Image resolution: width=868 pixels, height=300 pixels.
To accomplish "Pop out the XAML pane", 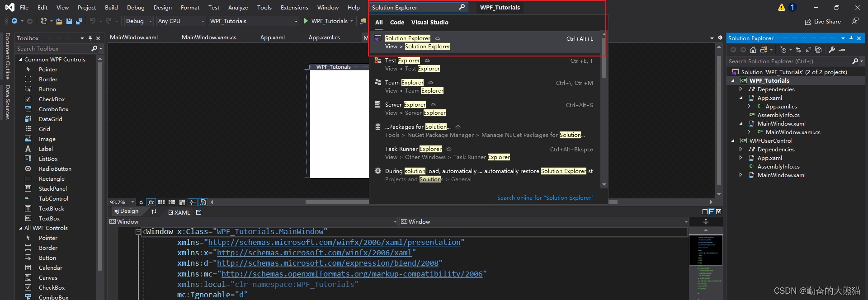I will click(x=198, y=212).
